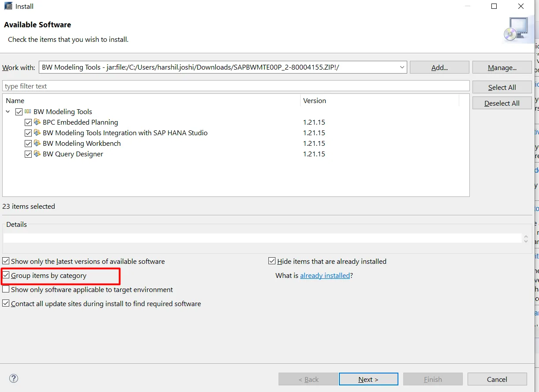This screenshot has width=539, height=392.
Task: Click the category icon next to BW Modeling Tools
Action: coord(28,111)
